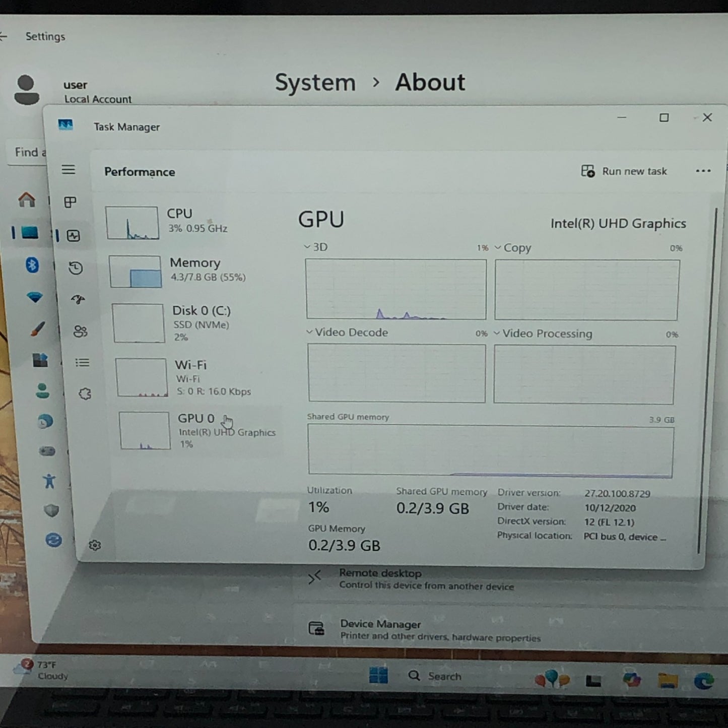Click the Shared GPU memory graph

point(490,450)
